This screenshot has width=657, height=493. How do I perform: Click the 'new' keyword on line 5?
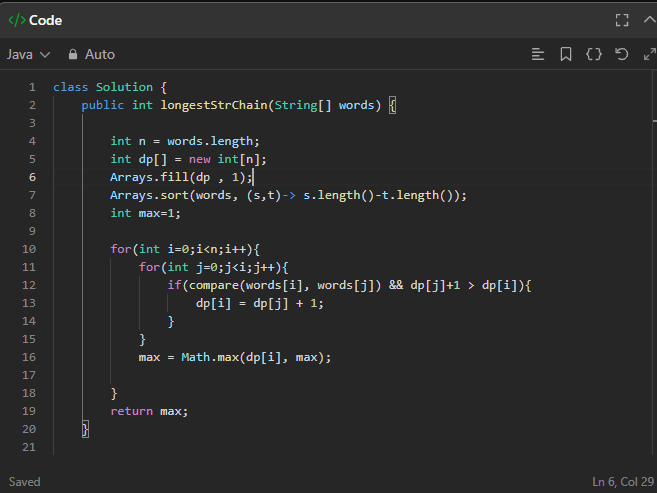(x=199, y=159)
